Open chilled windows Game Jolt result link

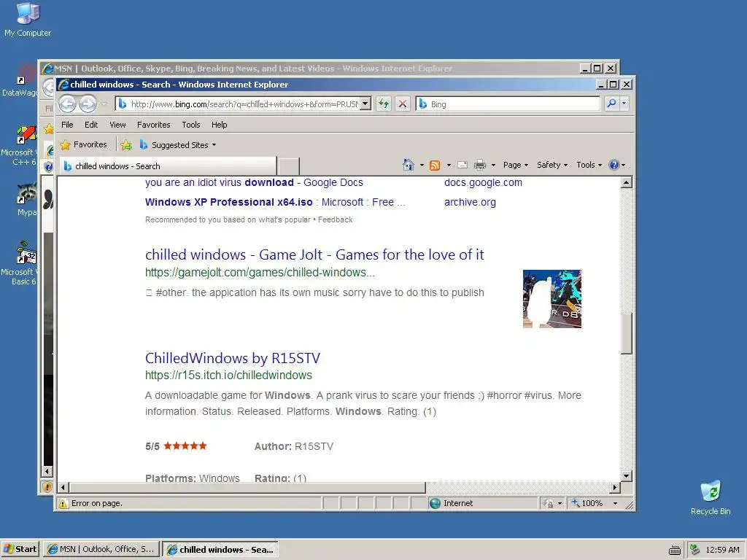click(x=314, y=254)
